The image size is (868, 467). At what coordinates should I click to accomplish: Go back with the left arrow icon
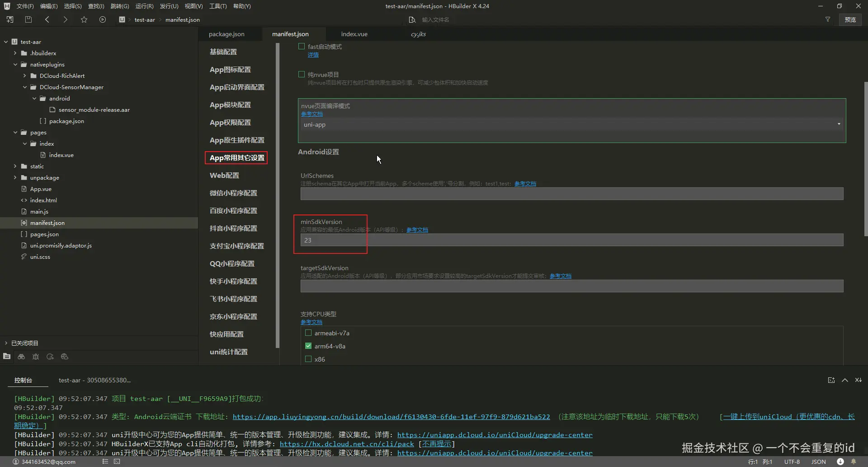pos(47,19)
